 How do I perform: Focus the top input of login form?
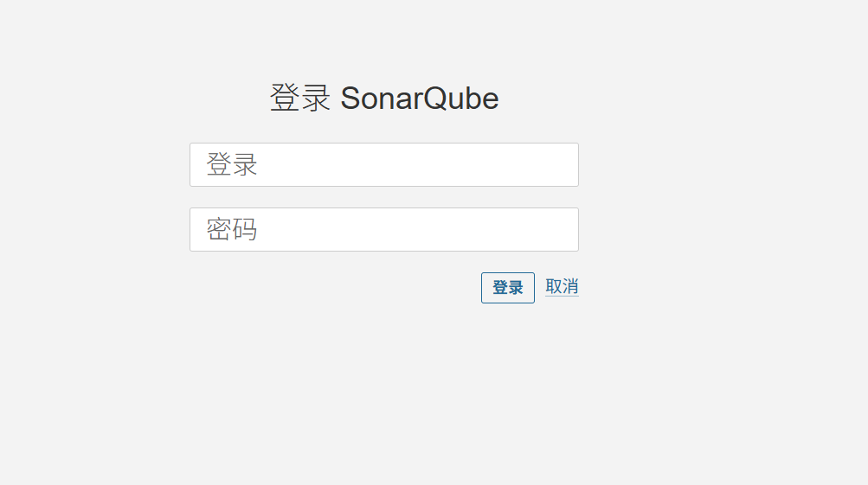click(383, 164)
